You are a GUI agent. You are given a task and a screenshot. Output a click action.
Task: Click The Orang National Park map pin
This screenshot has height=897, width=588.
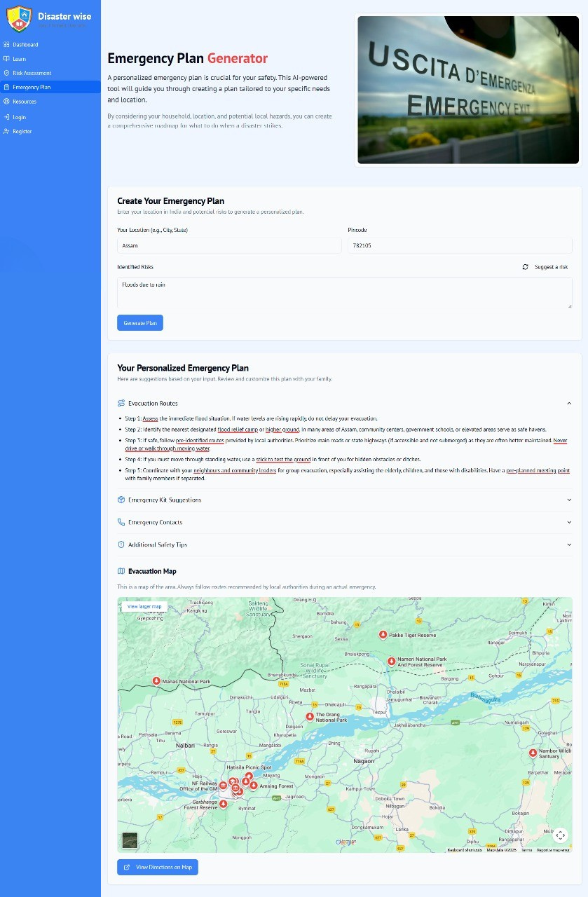click(310, 717)
